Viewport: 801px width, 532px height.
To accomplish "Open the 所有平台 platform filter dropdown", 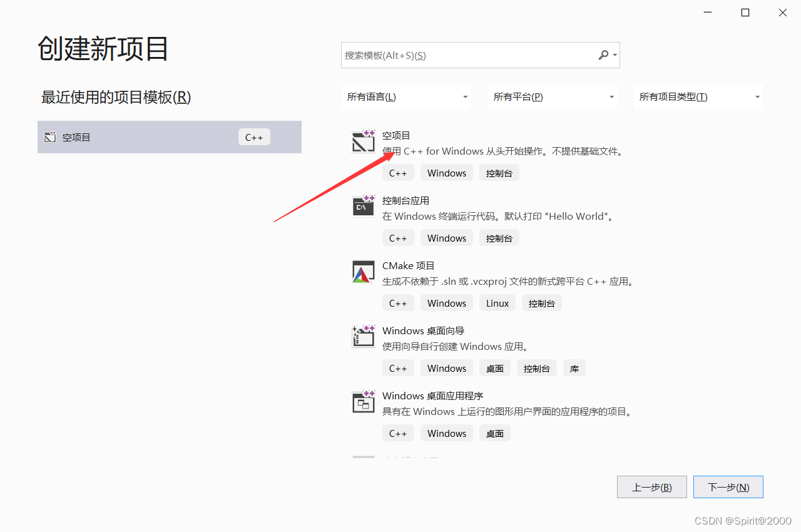I will pos(553,97).
